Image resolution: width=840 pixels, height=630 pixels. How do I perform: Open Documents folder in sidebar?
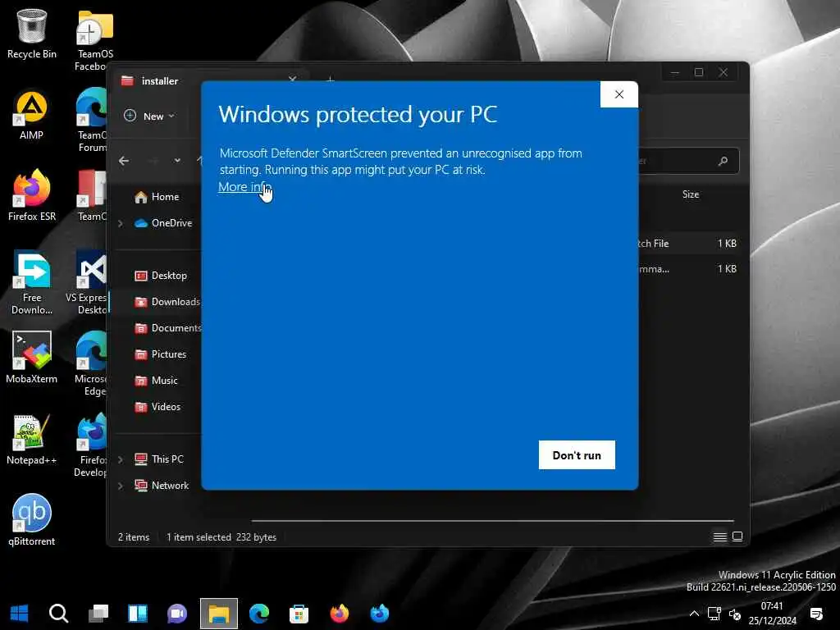tap(167, 328)
